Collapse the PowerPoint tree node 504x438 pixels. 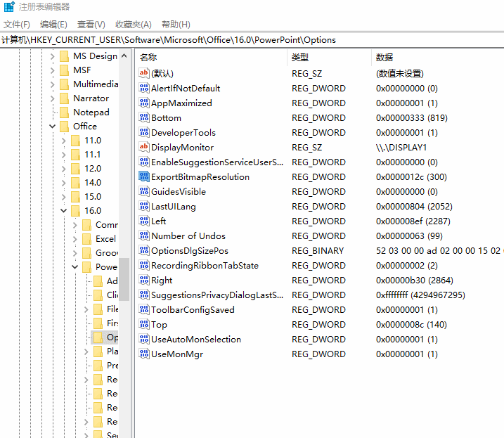(x=75, y=267)
